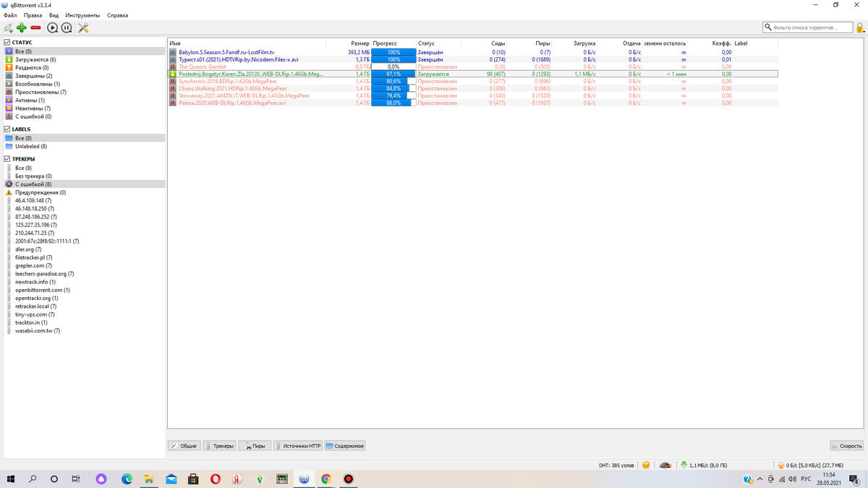
Task: Click the warning triangle icon for Предупреждения
Action: point(9,192)
